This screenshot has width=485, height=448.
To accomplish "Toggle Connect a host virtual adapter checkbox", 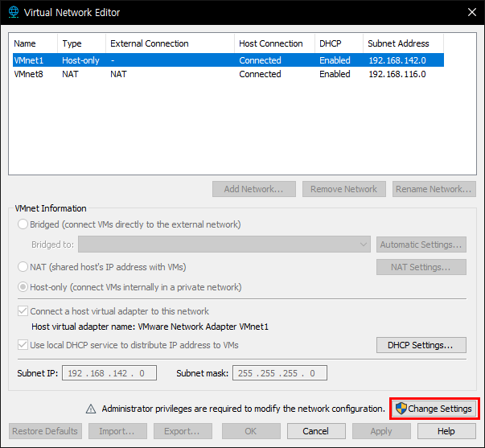I will [x=23, y=311].
